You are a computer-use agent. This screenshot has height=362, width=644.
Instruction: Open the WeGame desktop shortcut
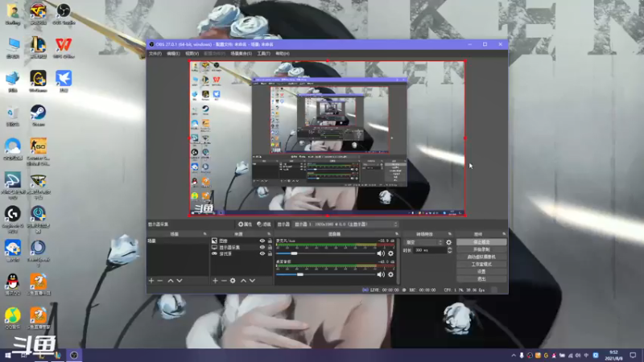(38, 81)
